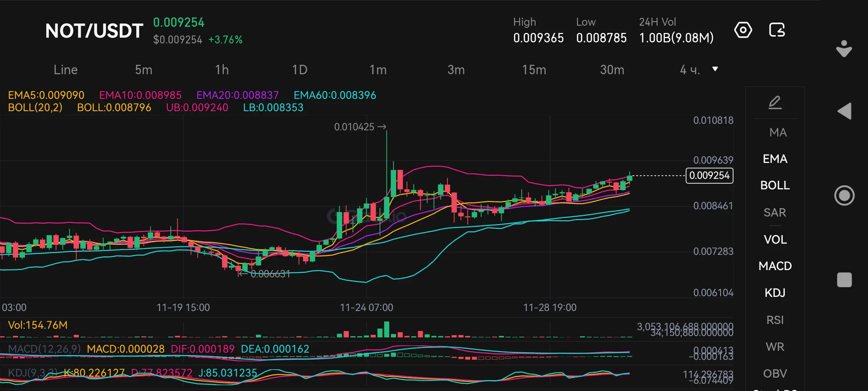Tap the left-pointing back triangle

click(844, 111)
